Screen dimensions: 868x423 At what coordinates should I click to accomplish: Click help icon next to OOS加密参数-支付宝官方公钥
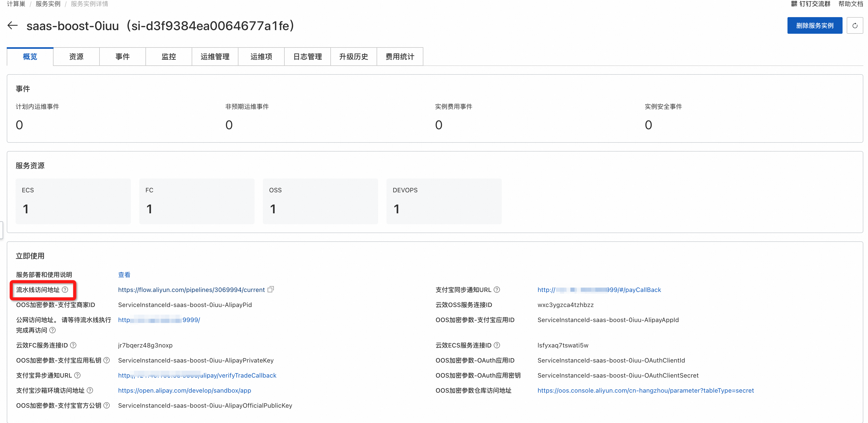pyautogui.click(x=106, y=406)
